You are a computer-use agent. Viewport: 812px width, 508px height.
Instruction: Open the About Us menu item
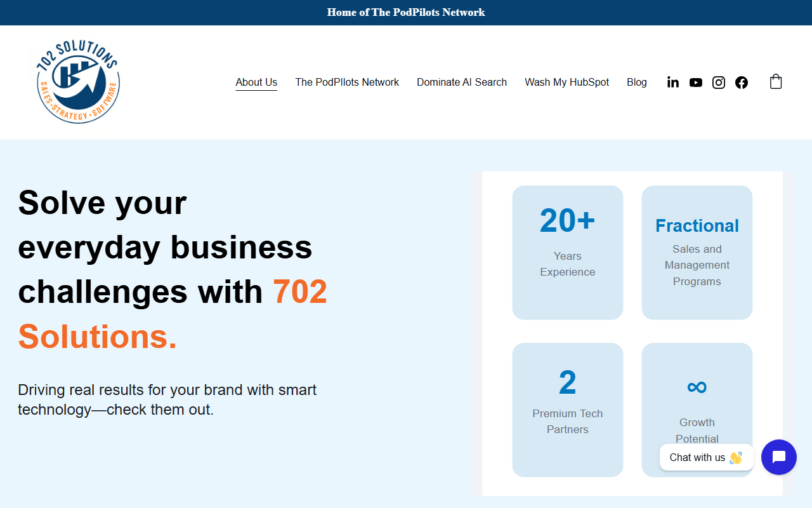[256, 82]
